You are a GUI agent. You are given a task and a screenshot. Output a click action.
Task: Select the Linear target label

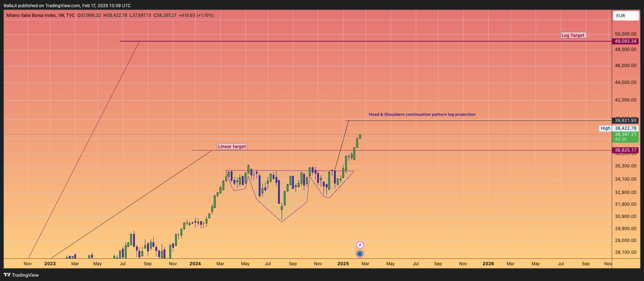coord(232,146)
